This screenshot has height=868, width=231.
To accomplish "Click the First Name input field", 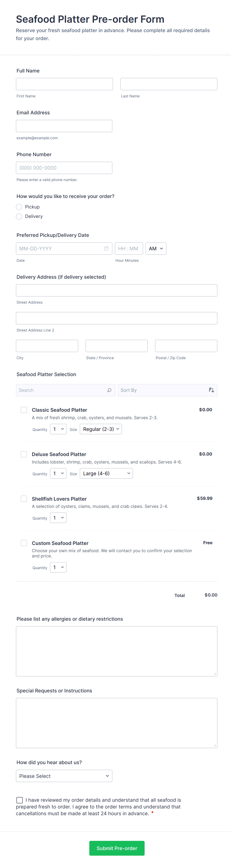I will pos(64,84).
